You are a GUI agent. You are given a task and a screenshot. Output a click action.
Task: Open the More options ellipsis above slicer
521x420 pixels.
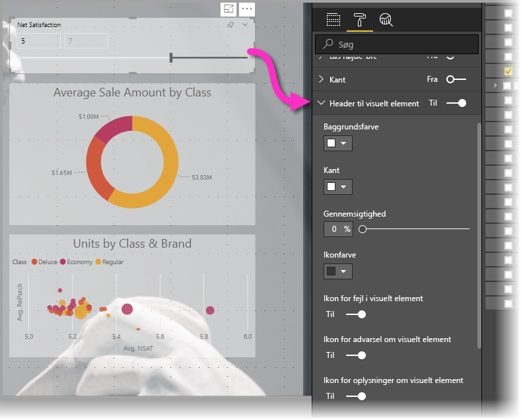pos(247,9)
